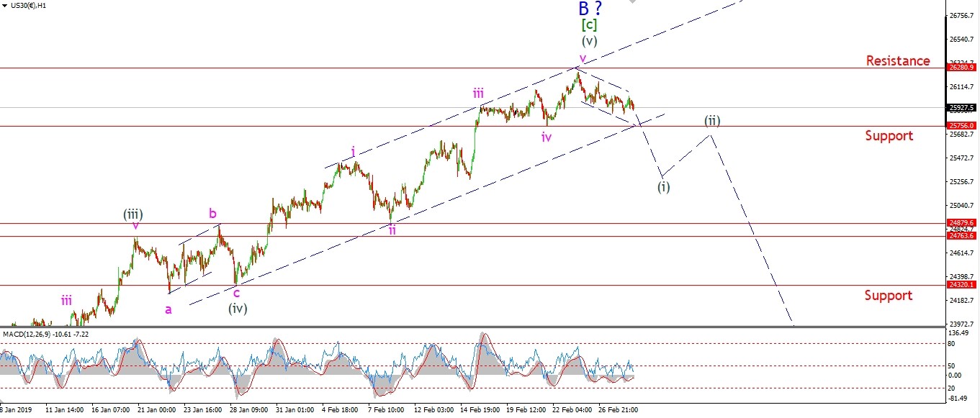
Task: Click the (iv) wave label
Action: point(238,309)
